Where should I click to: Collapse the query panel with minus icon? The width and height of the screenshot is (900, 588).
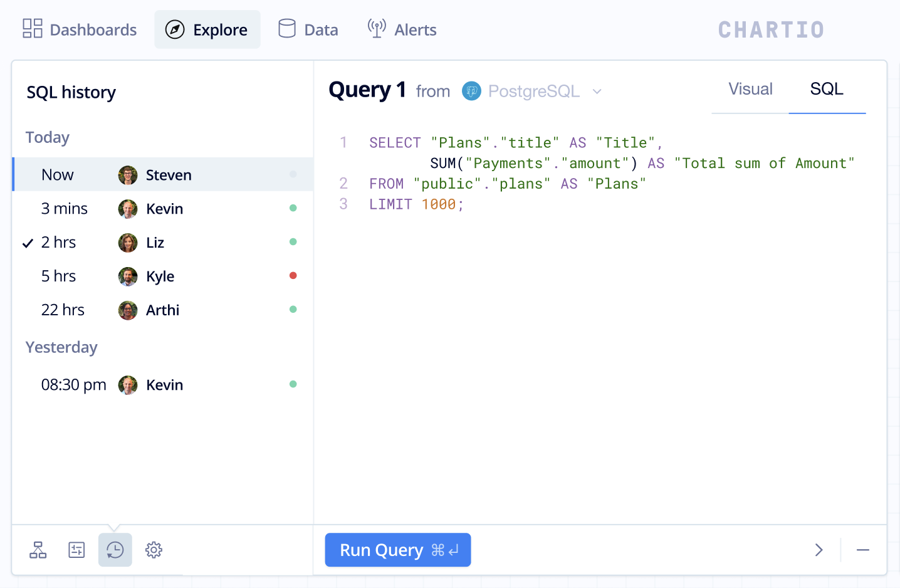click(x=863, y=550)
